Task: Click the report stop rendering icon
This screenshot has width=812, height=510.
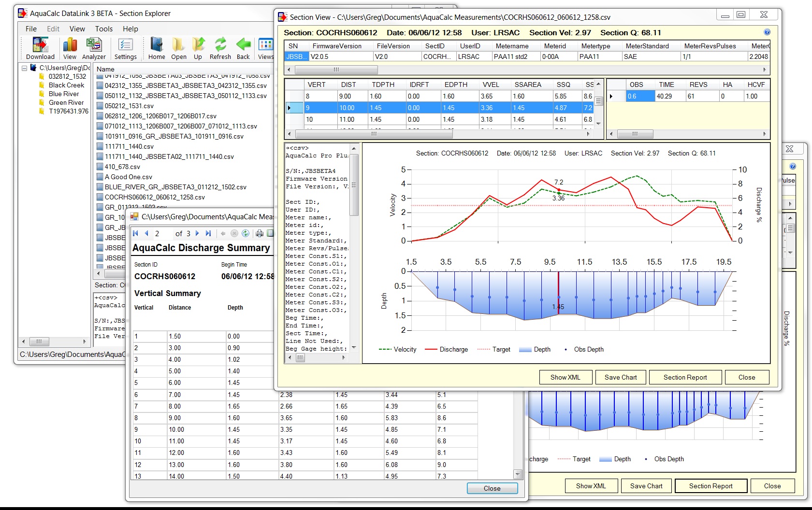Action: point(234,233)
